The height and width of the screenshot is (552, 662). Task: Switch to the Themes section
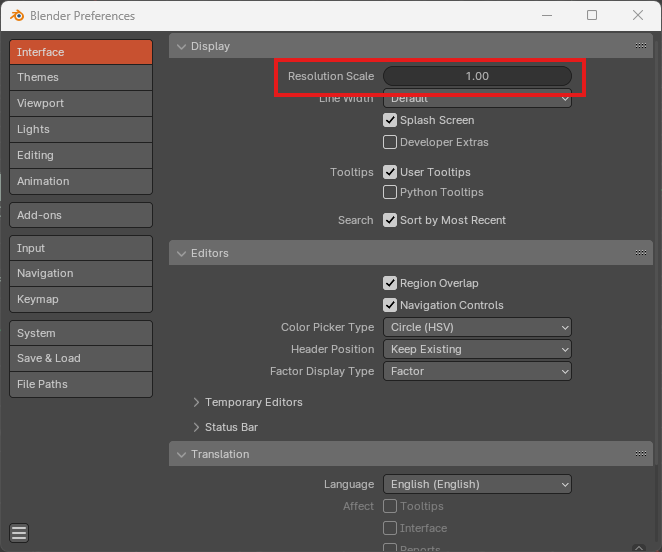(x=81, y=77)
